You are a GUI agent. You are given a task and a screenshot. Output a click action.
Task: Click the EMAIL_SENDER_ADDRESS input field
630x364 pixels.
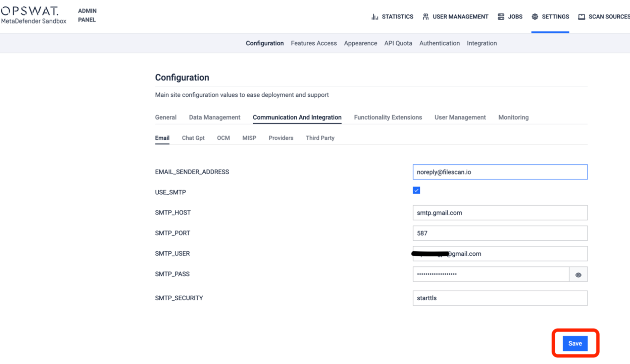click(500, 172)
